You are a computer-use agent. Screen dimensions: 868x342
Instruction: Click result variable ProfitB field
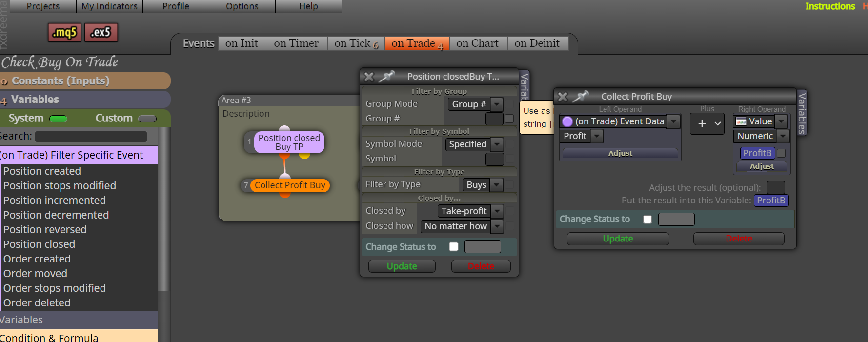coord(771,201)
